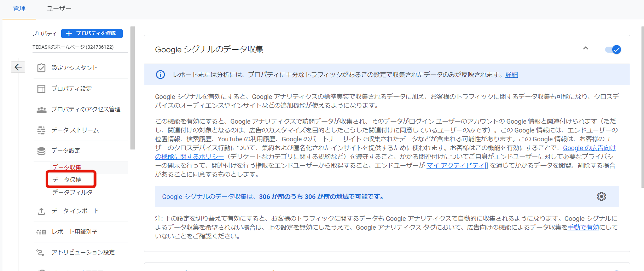Open プロパティのアクセス管理 people icon

tap(41, 110)
